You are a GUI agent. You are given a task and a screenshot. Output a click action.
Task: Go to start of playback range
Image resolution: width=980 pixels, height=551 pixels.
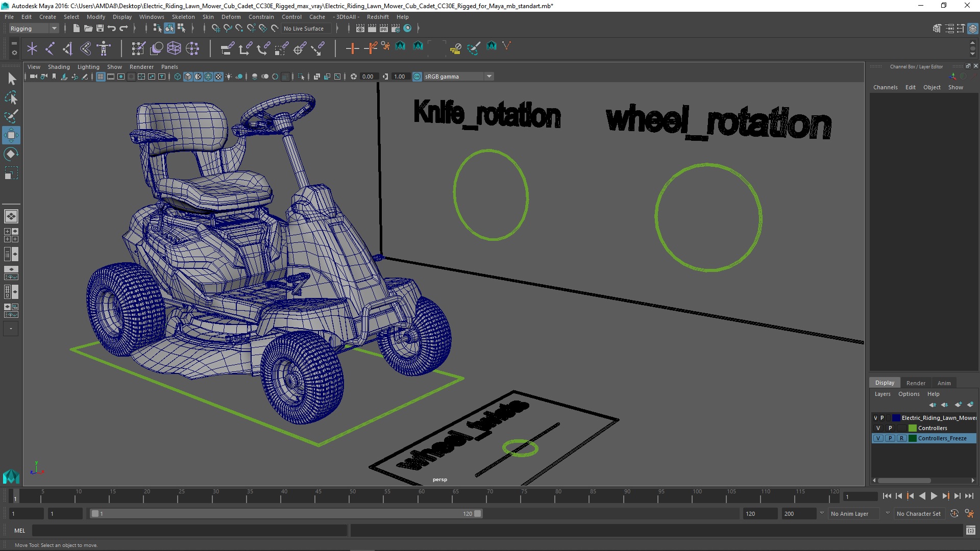point(887,496)
